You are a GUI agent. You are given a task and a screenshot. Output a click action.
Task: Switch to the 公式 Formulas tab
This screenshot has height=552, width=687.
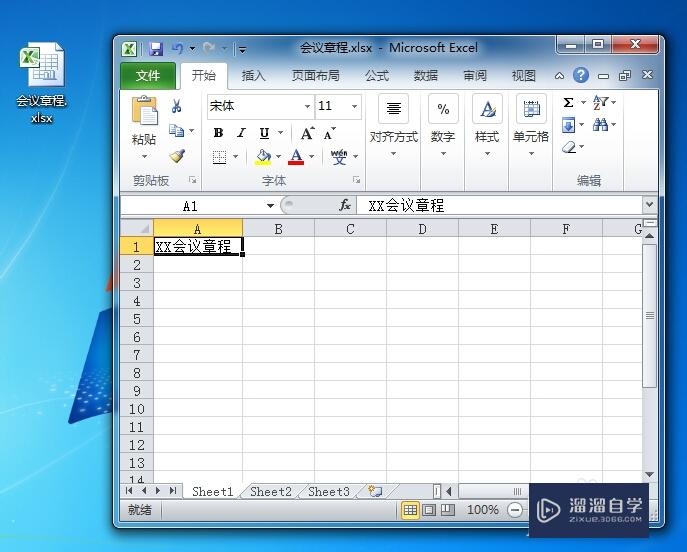click(x=377, y=76)
